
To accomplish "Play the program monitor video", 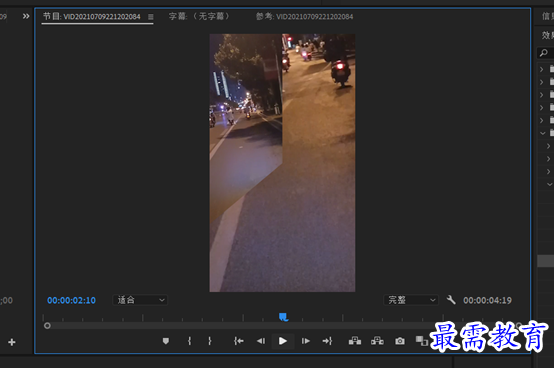I will coord(283,341).
